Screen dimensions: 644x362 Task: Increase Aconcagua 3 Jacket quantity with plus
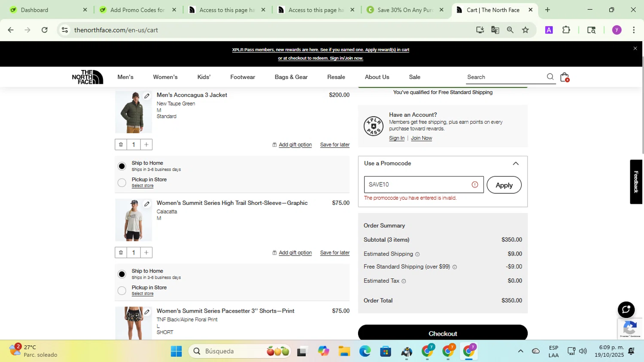[x=146, y=145]
